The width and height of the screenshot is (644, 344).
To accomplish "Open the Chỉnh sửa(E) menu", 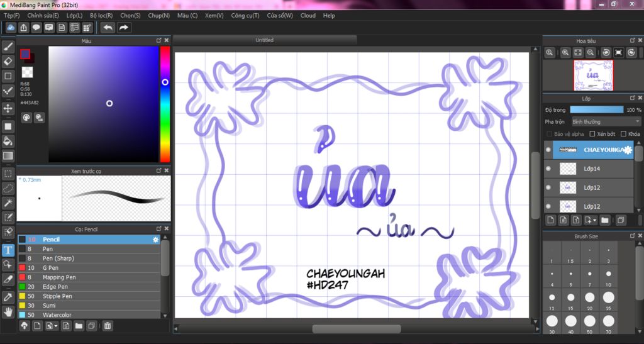I will (x=43, y=15).
